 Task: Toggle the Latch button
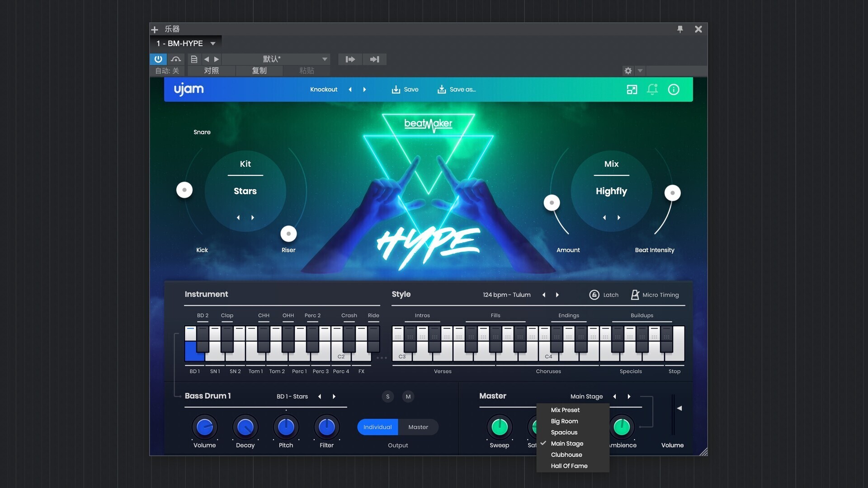[x=604, y=295]
